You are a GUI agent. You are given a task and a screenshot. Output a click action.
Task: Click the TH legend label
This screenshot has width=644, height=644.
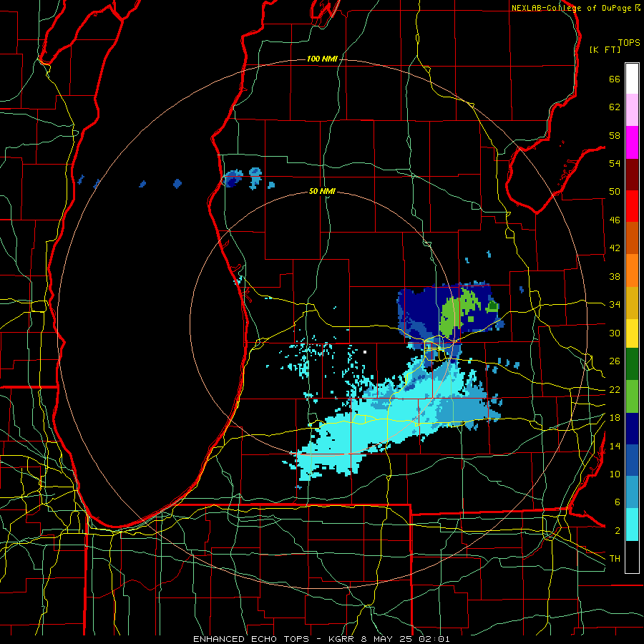click(x=615, y=559)
